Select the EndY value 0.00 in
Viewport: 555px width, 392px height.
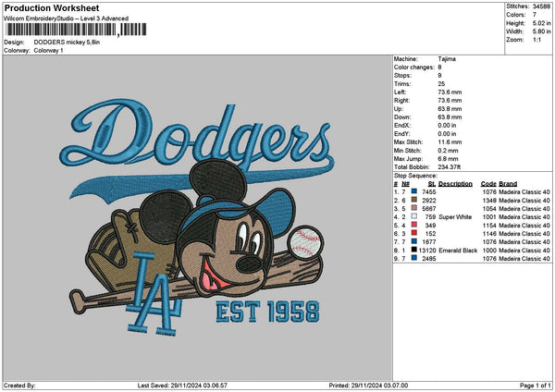tap(447, 134)
